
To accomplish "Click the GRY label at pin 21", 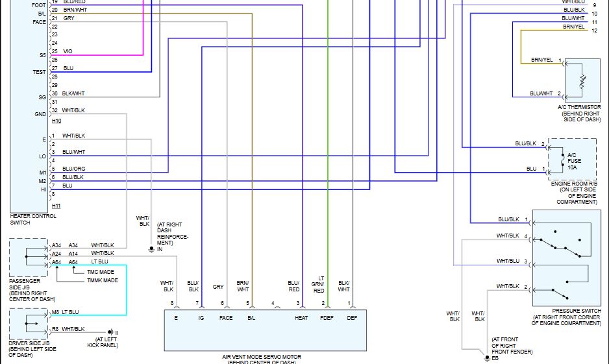I will pos(69,18).
